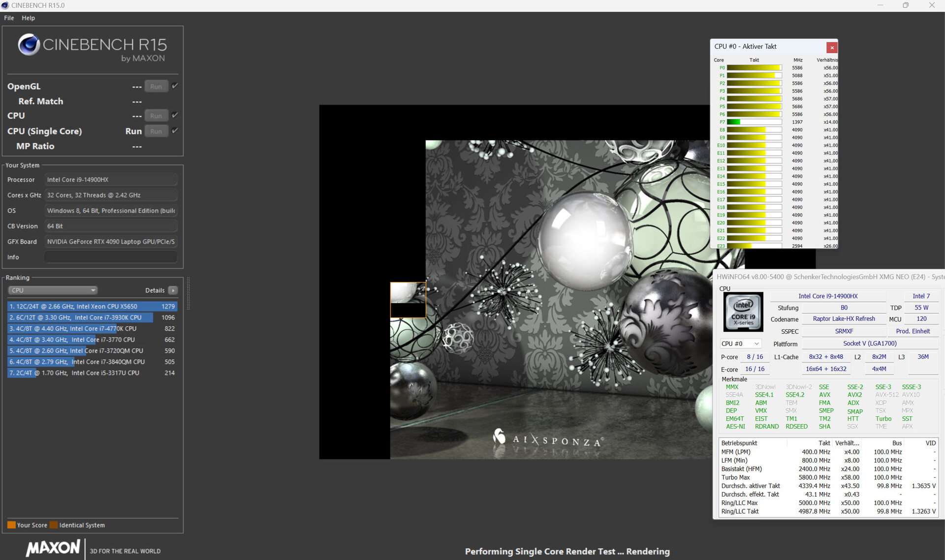
Task: Open the CPU ranking type dropdown
Action: 53,290
